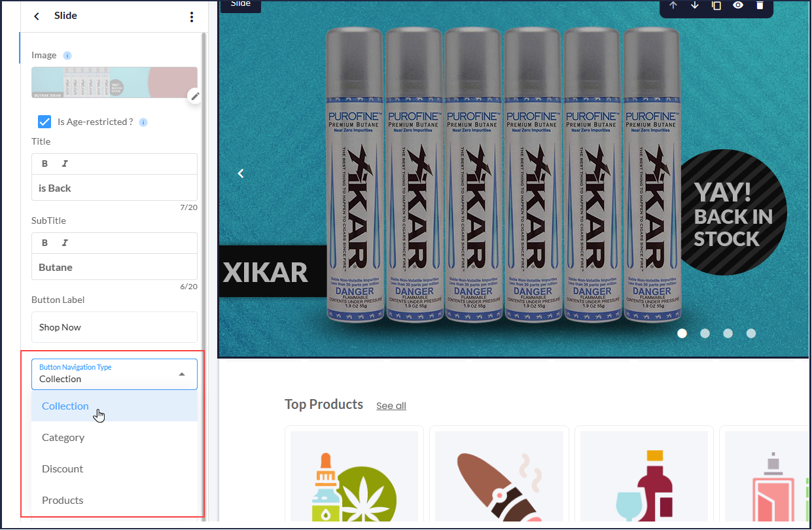The width and height of the screenshot is (812, 530).
Task: Uncheck the Is Age-restricted checkbox
Action: tap(44, 122)
